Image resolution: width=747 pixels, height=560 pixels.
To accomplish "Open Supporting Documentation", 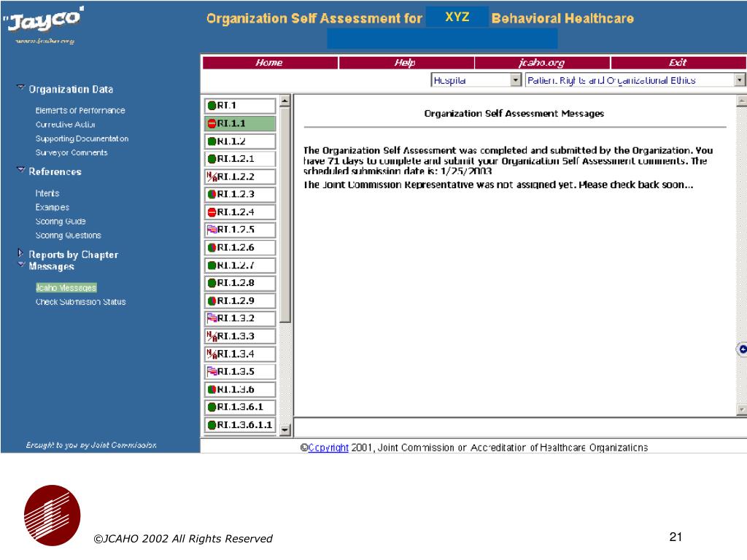I will [82, 139].
